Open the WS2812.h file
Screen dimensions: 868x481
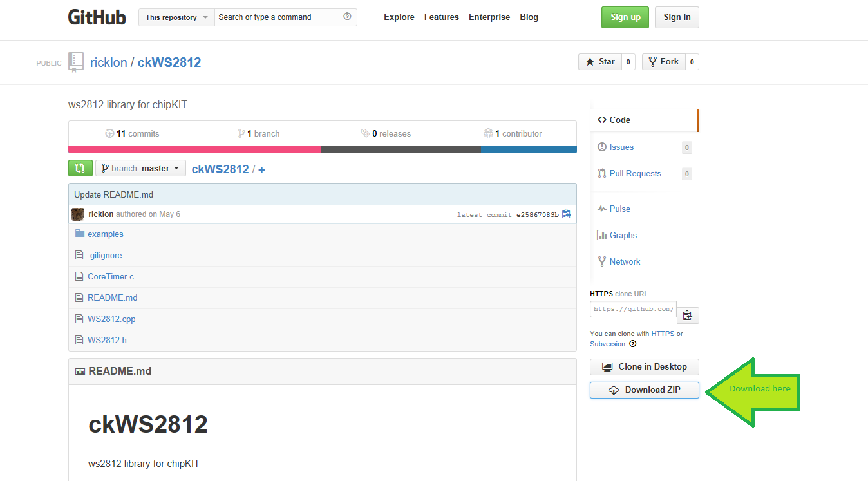click(107, 341)
